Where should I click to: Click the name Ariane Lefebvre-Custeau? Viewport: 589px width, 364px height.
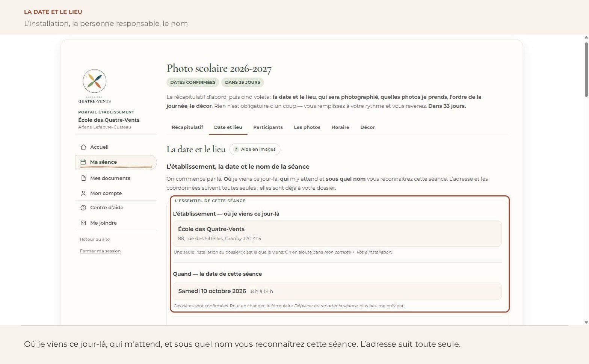coord(105,127)
